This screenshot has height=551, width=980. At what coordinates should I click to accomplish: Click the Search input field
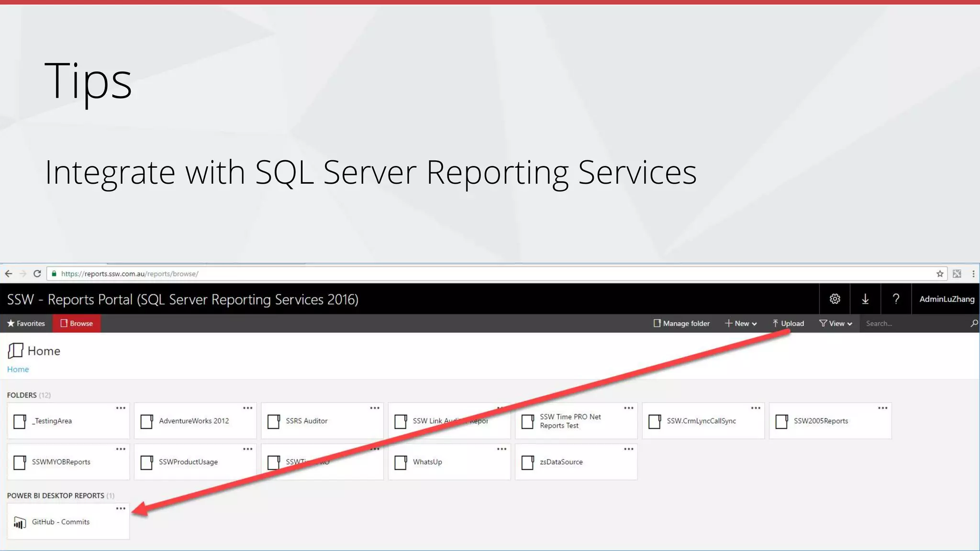(x=914, y=323)
